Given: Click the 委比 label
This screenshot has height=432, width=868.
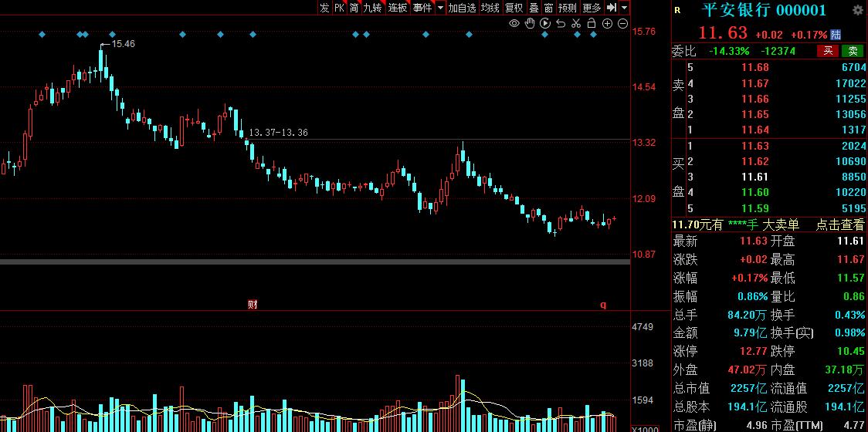Looking at the screenshot, I should click(684, 51).
